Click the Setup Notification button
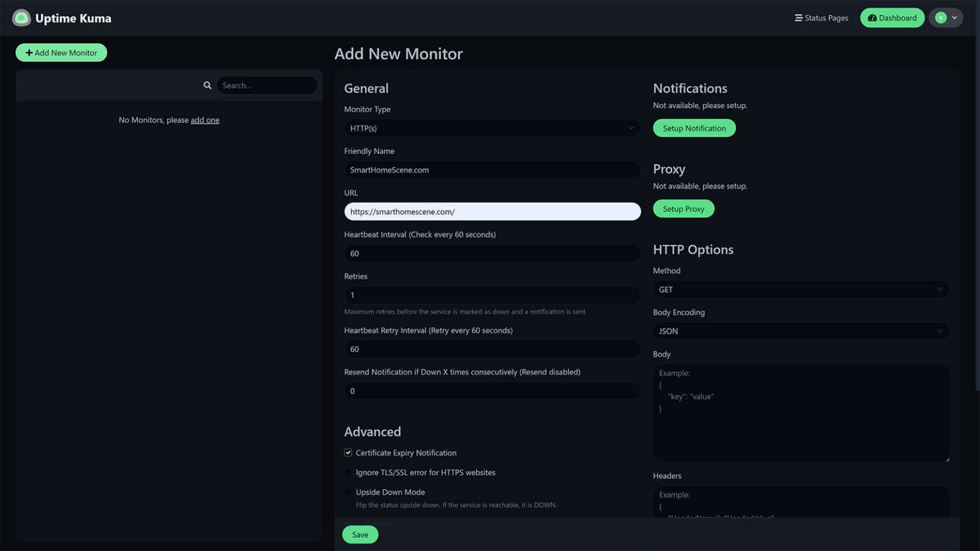Screen dimensions: 980x551 pos(694,128)
